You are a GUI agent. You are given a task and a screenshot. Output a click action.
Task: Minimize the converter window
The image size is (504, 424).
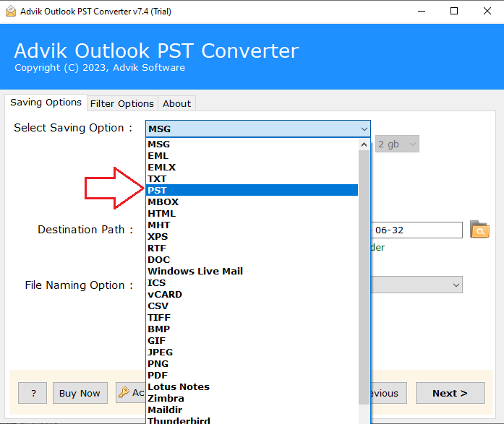pos(422,12)
